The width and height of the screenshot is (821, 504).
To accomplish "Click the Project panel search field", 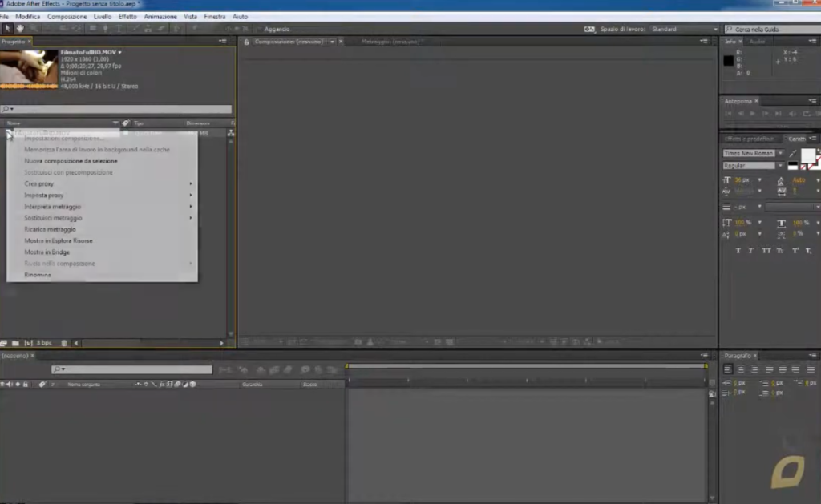I will (116, 109).
